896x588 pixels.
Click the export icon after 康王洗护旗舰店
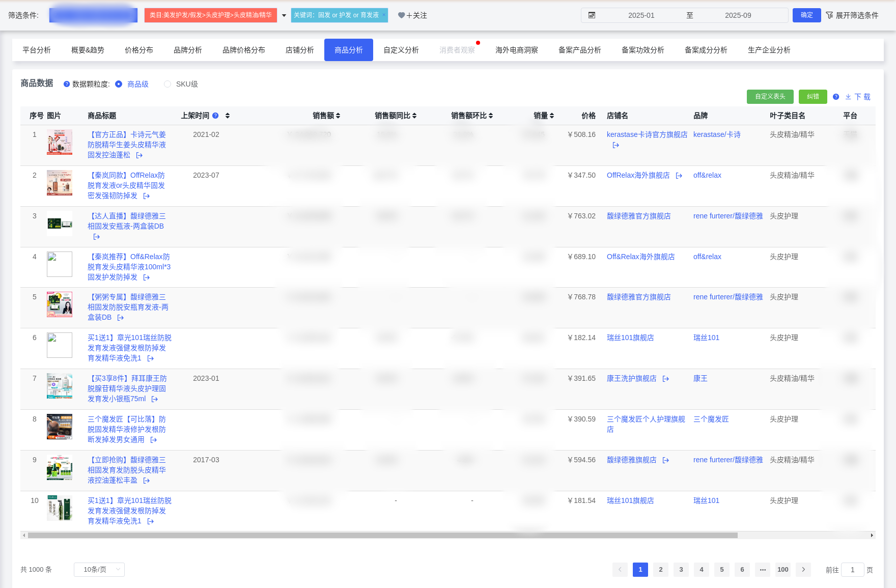[665, 378]
